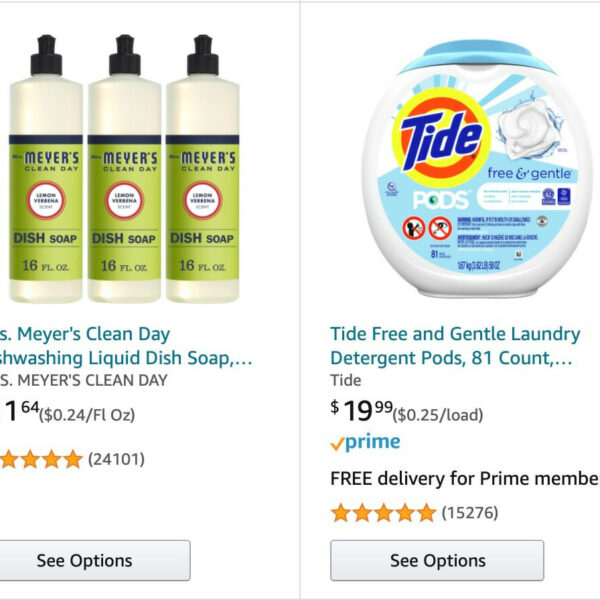The height and width of the screenshot is (600, 600).
Task: Click the $19.99 Tide Pods price
Action: click(360, 408)
